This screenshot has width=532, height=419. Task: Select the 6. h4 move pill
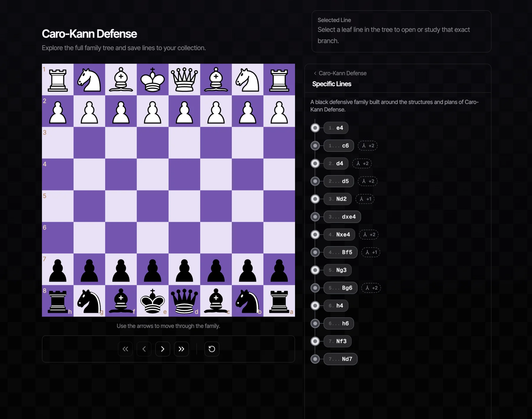(x=336, y=306)
